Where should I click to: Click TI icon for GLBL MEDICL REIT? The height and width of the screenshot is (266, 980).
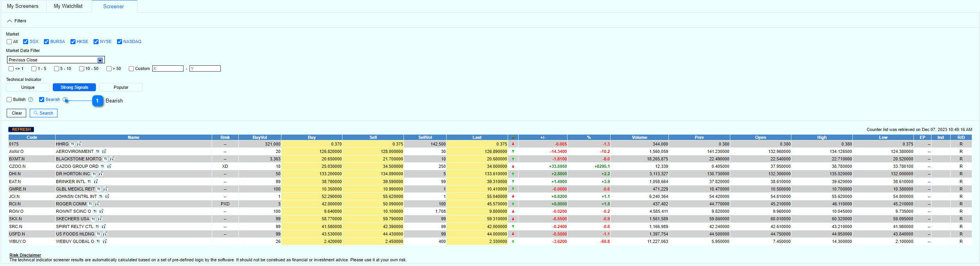coord(99,189)
